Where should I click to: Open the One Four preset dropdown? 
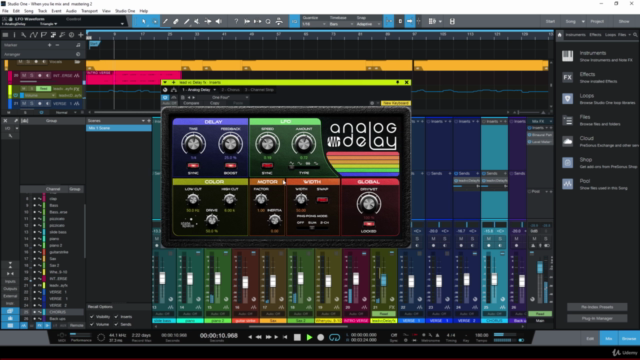(223, 98)
